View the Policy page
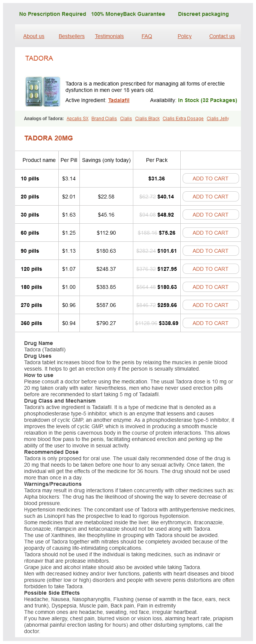256x644 pixels. [184, 36]
